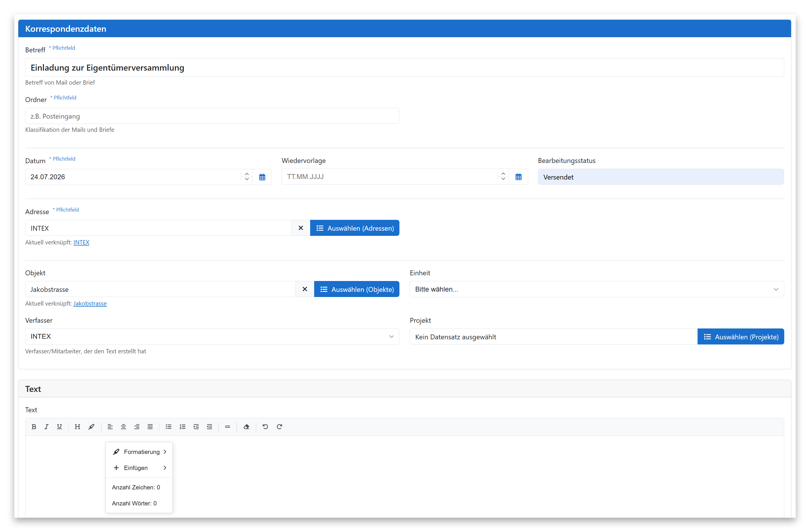Align text left
Image resolution: width=810 pixels, height=532 pixels.
click(110, 427)
